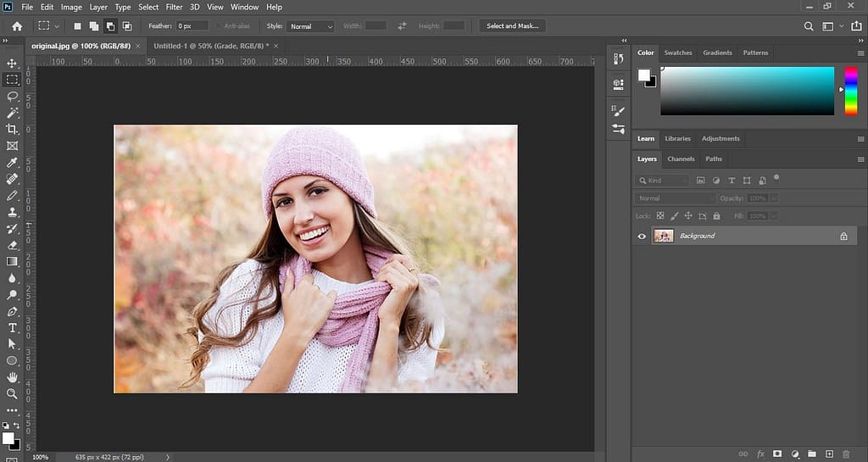Open the layer blending mode dropdown
The image size is (868, 462).
point(675,198)
